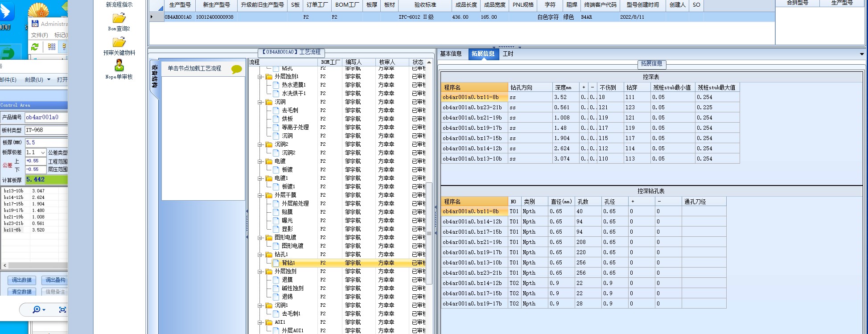Click the document icon next to 显影

(x=276, y=229)
